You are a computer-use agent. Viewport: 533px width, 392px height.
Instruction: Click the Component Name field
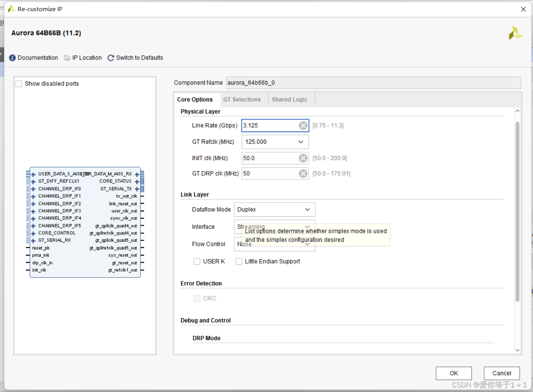pos(373,83)
